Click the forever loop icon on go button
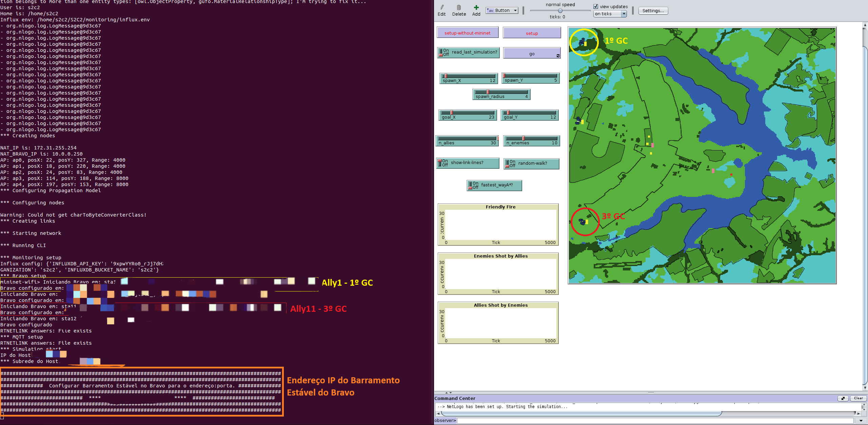Screen dimensions: 868x425 pos(558,56)
